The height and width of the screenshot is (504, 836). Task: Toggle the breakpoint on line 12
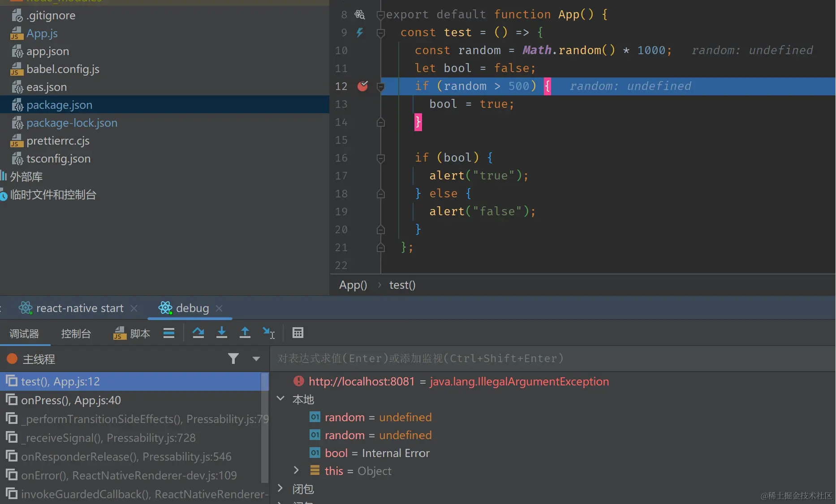click(362, 86)
